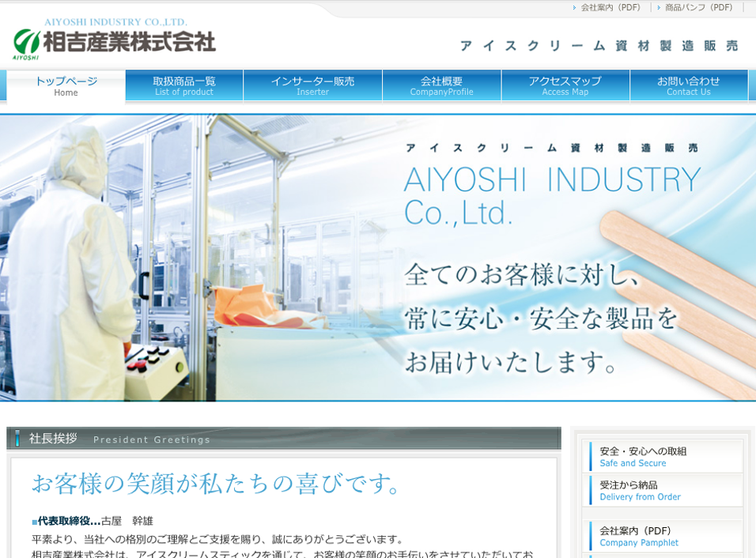756x558 pixels.
Task: Click the 社長挨拶 President Greetings header
Action: (x=283, y=439)
